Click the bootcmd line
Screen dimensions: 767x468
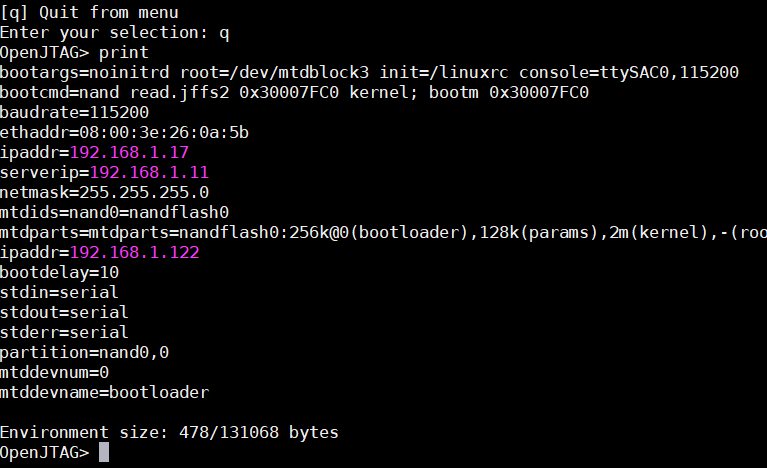point(294,92)
